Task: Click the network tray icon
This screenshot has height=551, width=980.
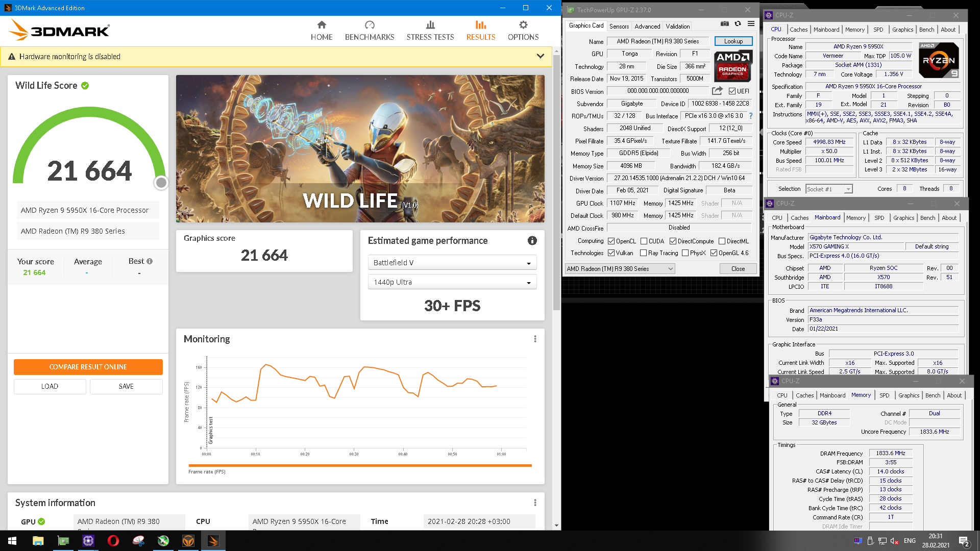Action: coord(882,541)
